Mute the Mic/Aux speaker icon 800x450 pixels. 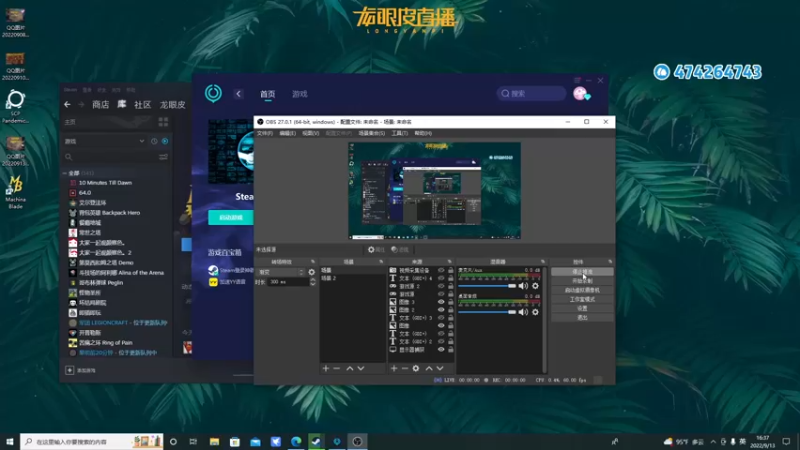[x=523, y=286]
